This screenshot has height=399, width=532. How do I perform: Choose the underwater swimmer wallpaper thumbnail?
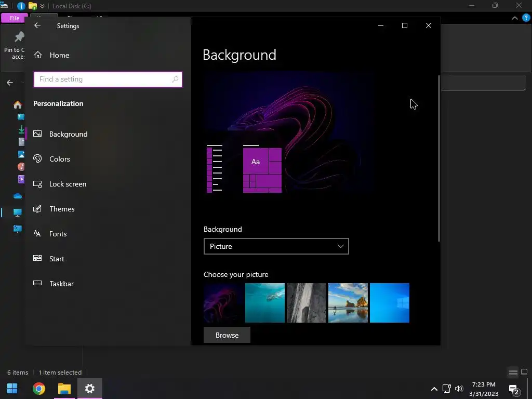point(264,303)
